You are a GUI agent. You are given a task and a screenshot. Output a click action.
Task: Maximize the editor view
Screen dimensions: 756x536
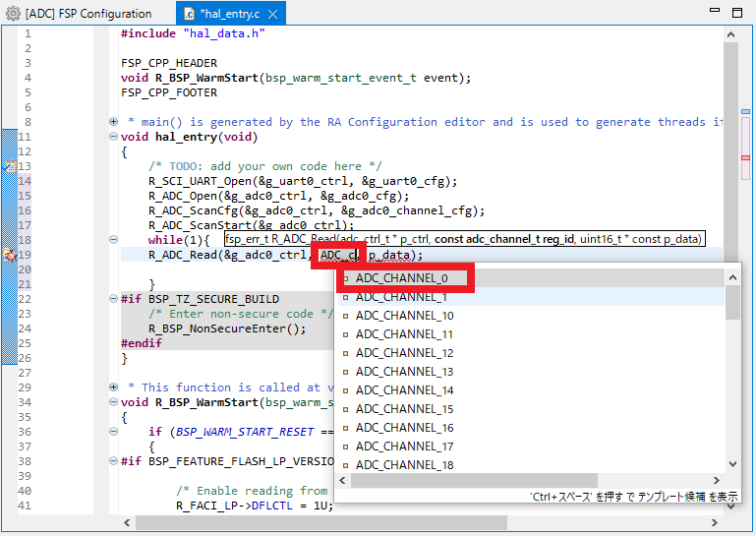[737, 13]
